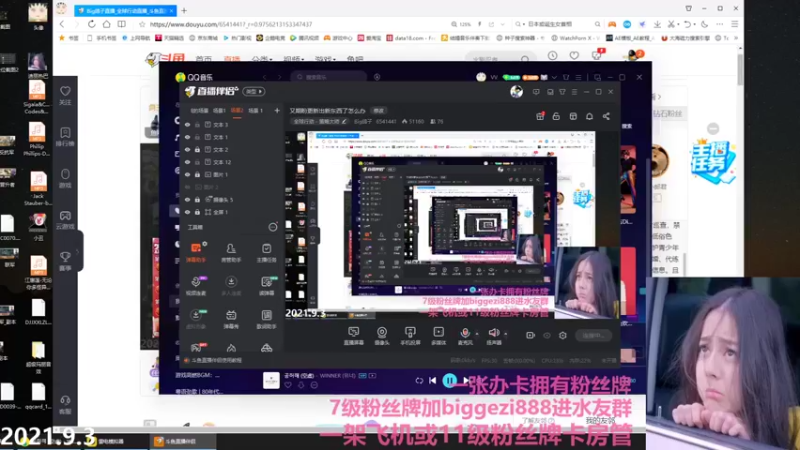This screenshot has height=450, width=800.
Task: Open browser main menu hamburger
Action: click(x=735, y=24)
